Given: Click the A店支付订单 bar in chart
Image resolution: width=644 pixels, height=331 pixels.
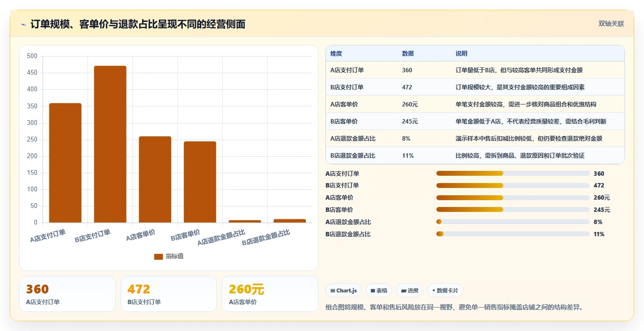Looking at the screenshot, I should tap(65, 163).
